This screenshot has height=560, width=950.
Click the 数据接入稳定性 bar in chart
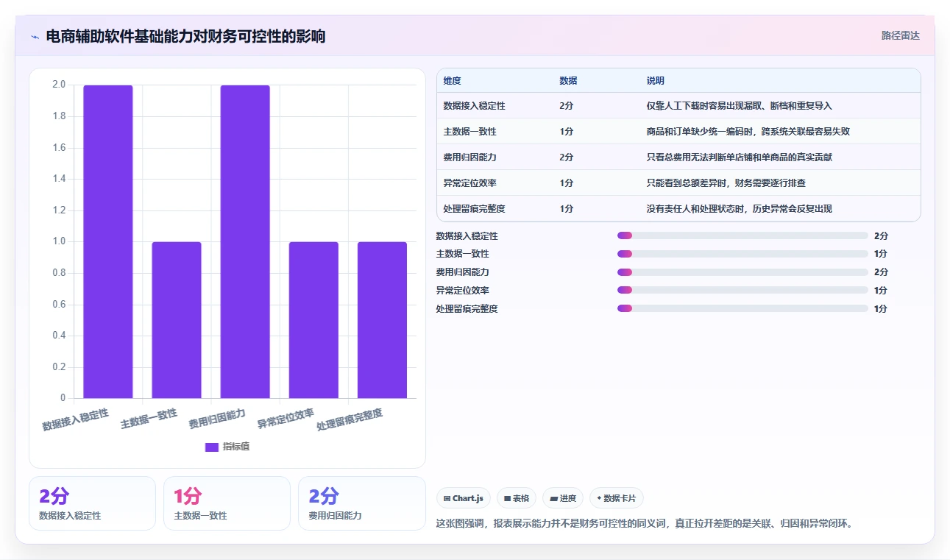click(x=108, y=241)
